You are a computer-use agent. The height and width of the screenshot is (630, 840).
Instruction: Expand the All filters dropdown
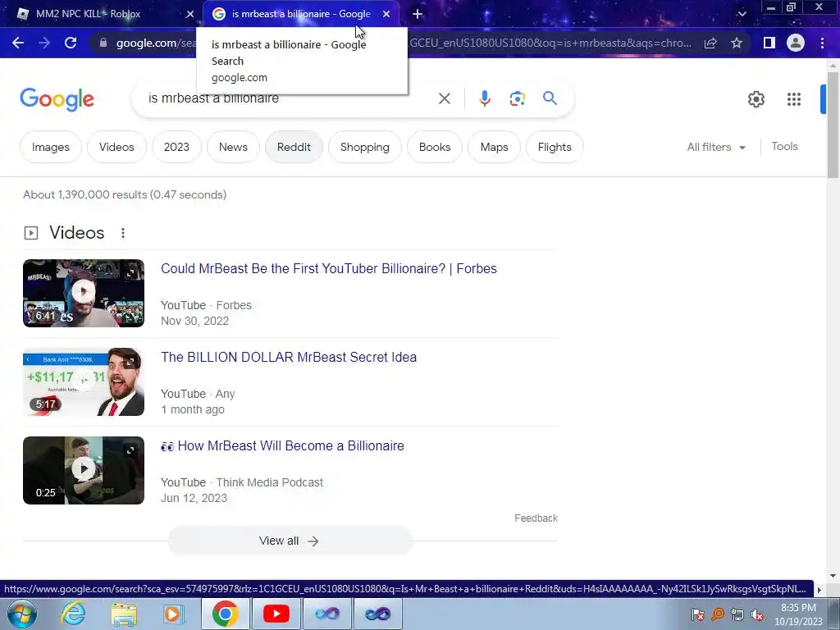pyautogui.click(x=716, y=147)
